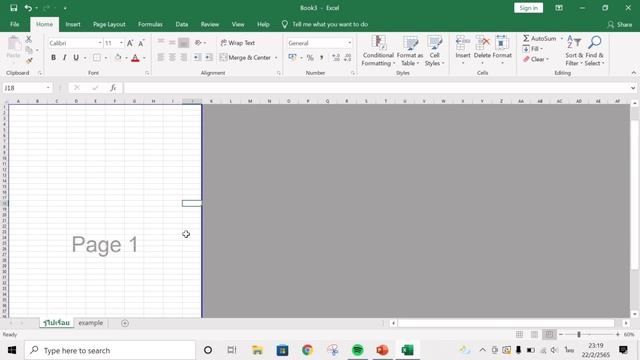Decrease decimal places

point(347,58)
